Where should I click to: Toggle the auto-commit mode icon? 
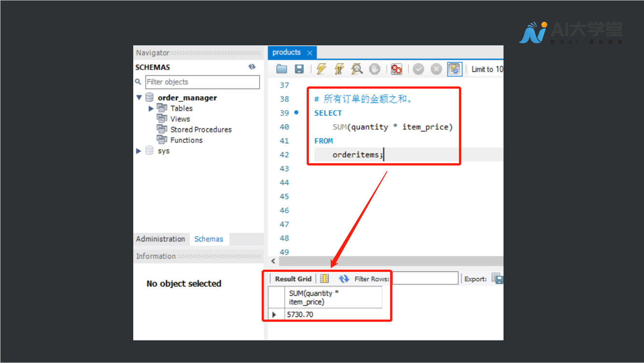click(454, 69)
